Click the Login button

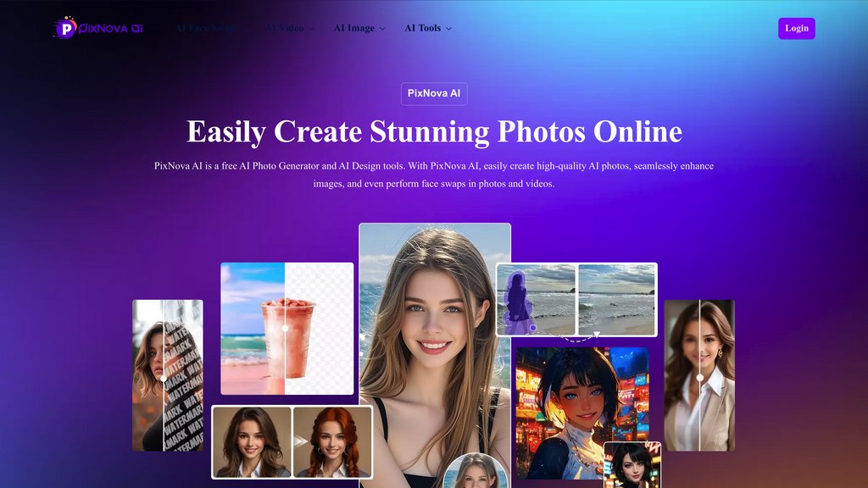click(796, 28)
